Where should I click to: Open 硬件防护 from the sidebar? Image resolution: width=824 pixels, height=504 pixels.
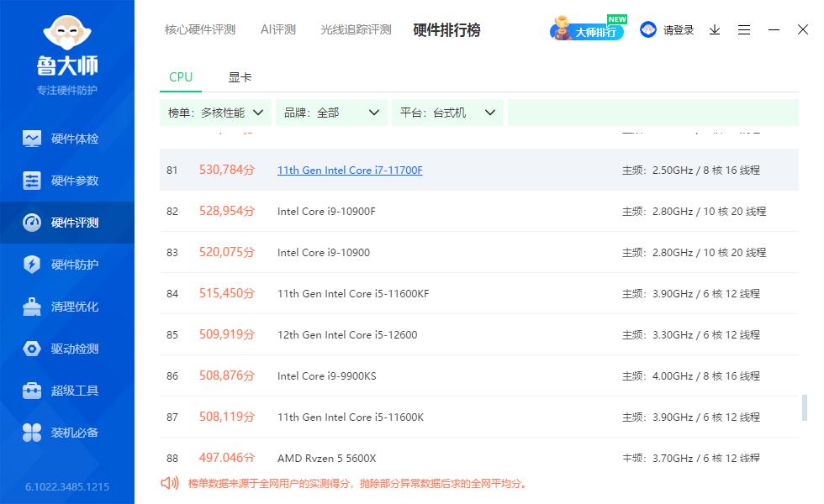click(x=67, y=264)
